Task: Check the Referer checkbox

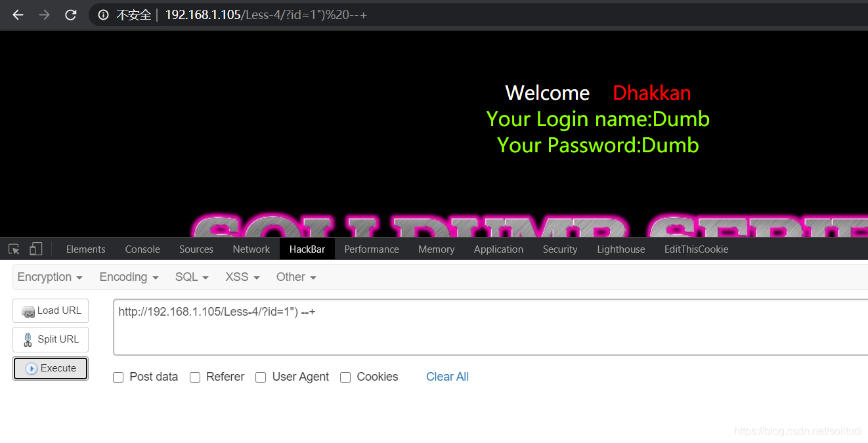Action: tap(195, 377)
